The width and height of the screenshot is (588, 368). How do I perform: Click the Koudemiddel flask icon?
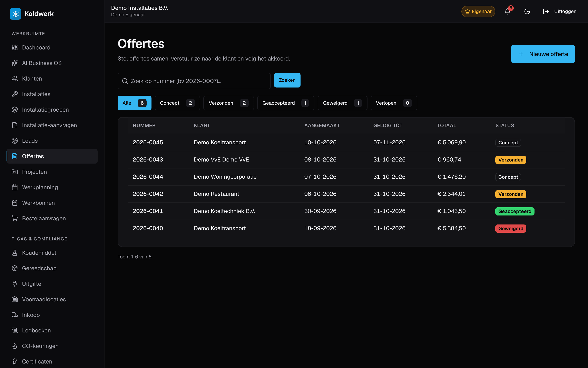(x=15, y=253)
